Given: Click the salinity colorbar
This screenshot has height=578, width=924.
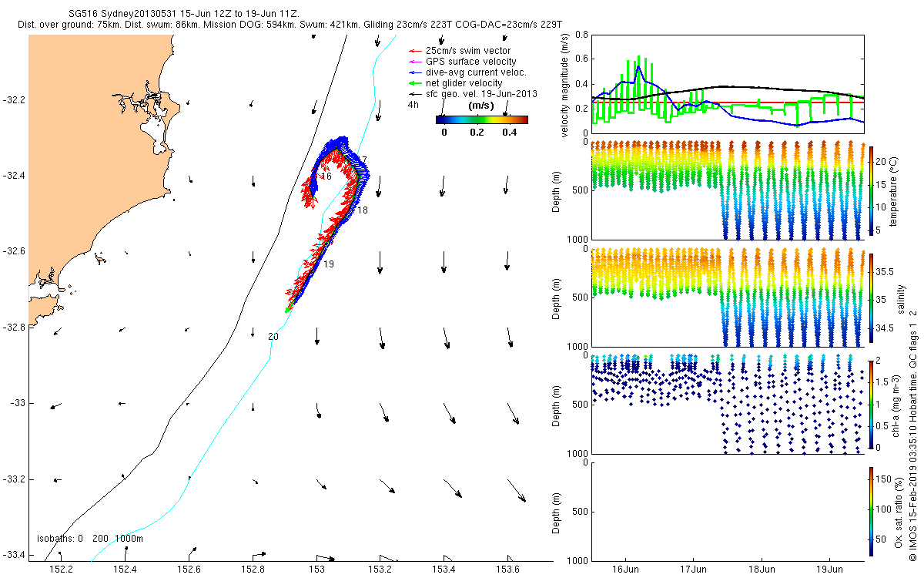Looking at the screenshot, I should click(871, 297).
